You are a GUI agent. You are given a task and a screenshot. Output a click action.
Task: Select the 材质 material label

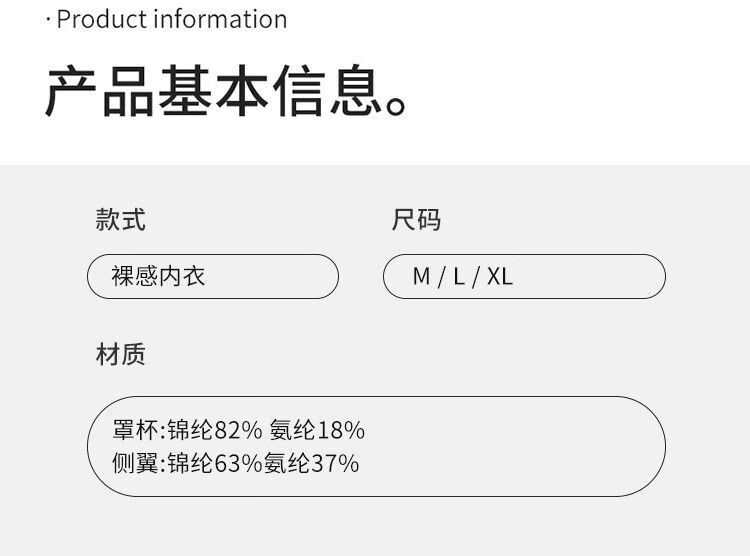121,354
